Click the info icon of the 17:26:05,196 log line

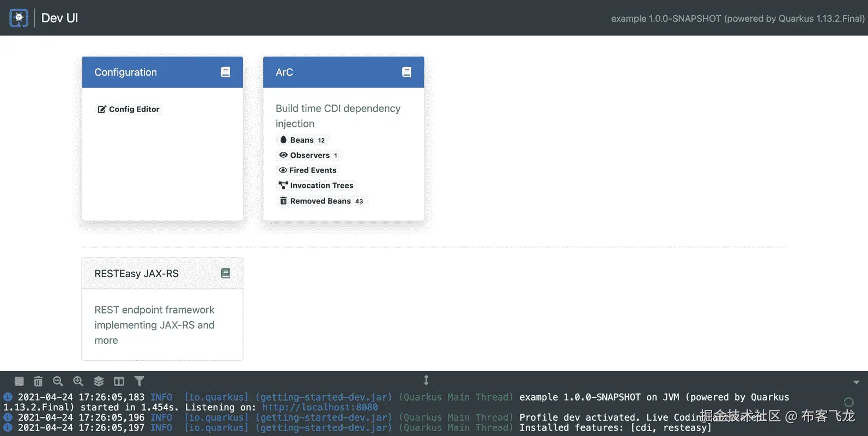[x=8, y=417]
